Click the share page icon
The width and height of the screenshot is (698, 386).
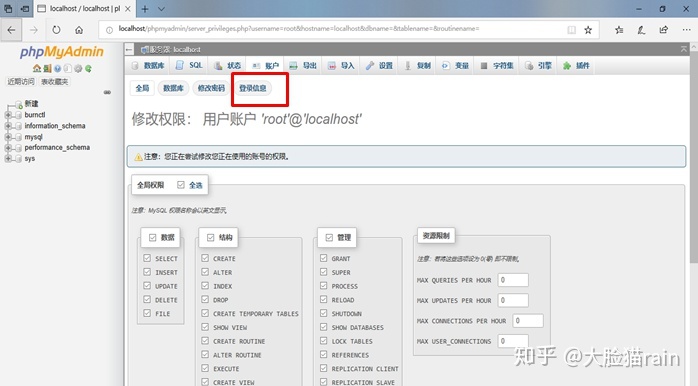tap(664, 30)
